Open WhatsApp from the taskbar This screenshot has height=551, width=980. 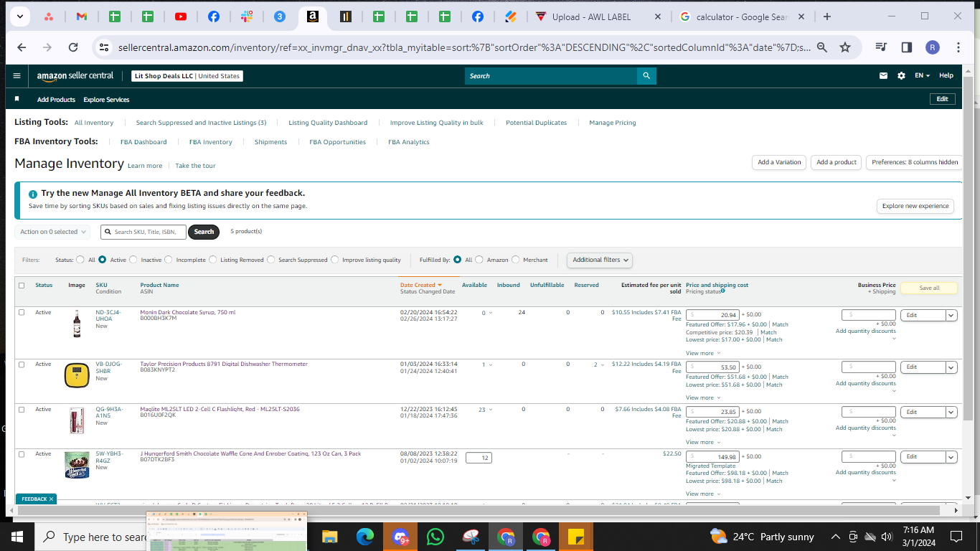coord(435,537)
